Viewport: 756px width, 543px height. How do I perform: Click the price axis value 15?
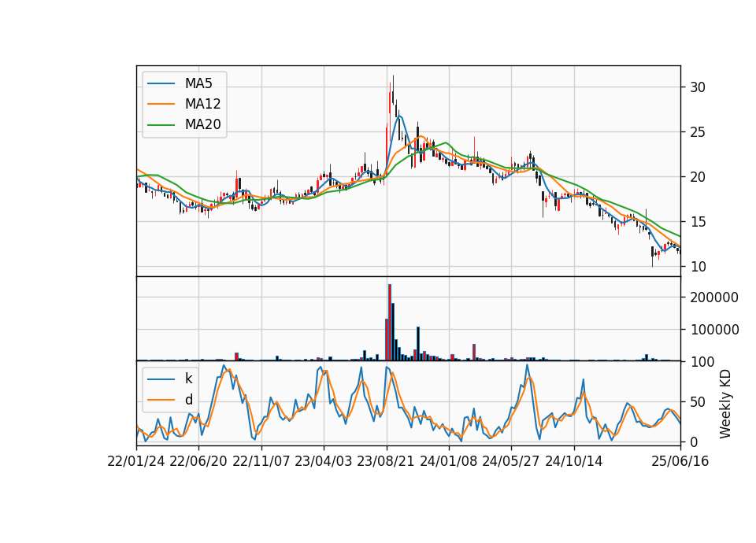coord(698,222)
